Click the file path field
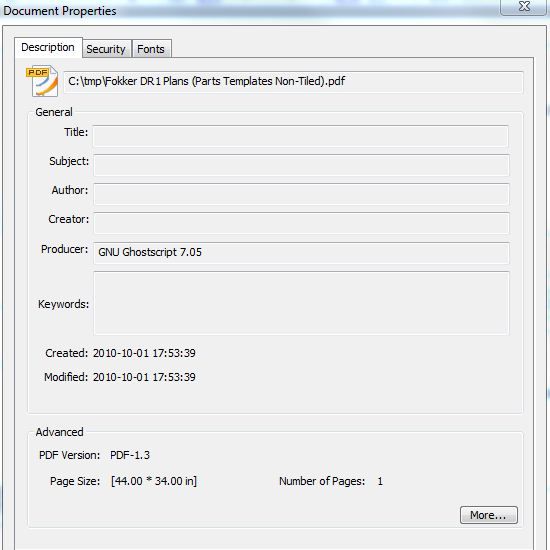 click(x=293, y=82)
